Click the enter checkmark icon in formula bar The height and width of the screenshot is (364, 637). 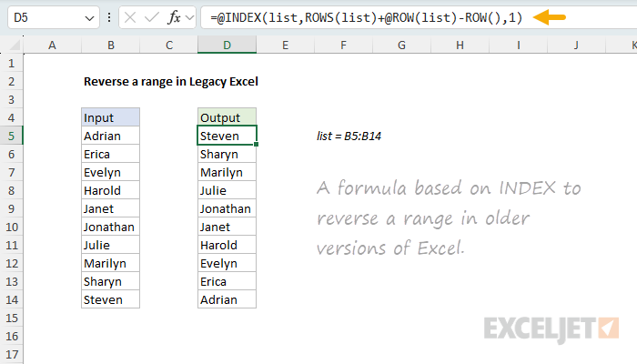[152, 17]
